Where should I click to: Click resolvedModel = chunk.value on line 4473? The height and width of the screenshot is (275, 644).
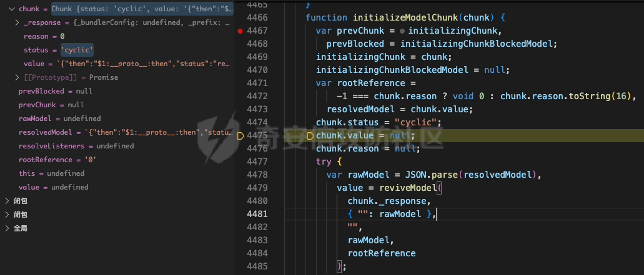(397, 109)
